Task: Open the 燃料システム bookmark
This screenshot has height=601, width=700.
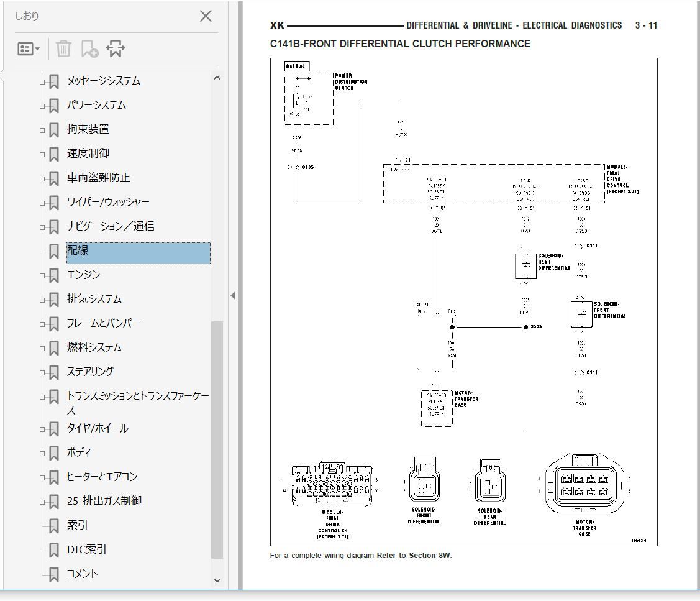Action: click(x=94, y=347)
